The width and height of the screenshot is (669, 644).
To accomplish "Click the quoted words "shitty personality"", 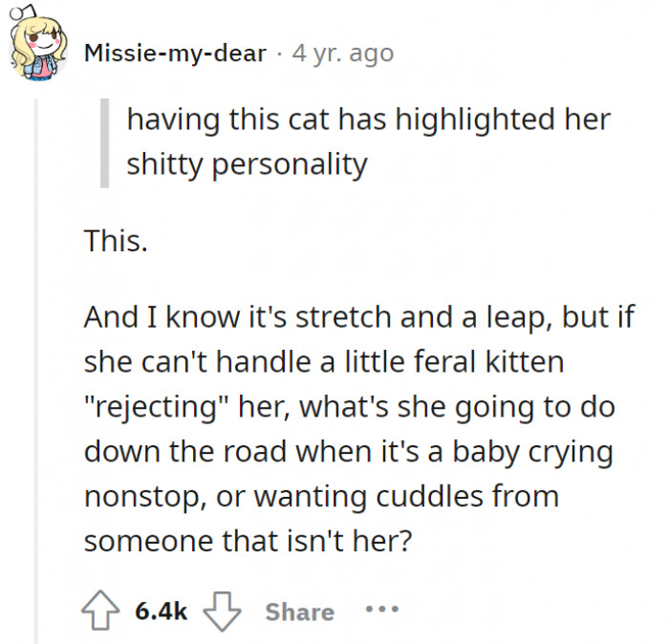I will coord(247,164).
